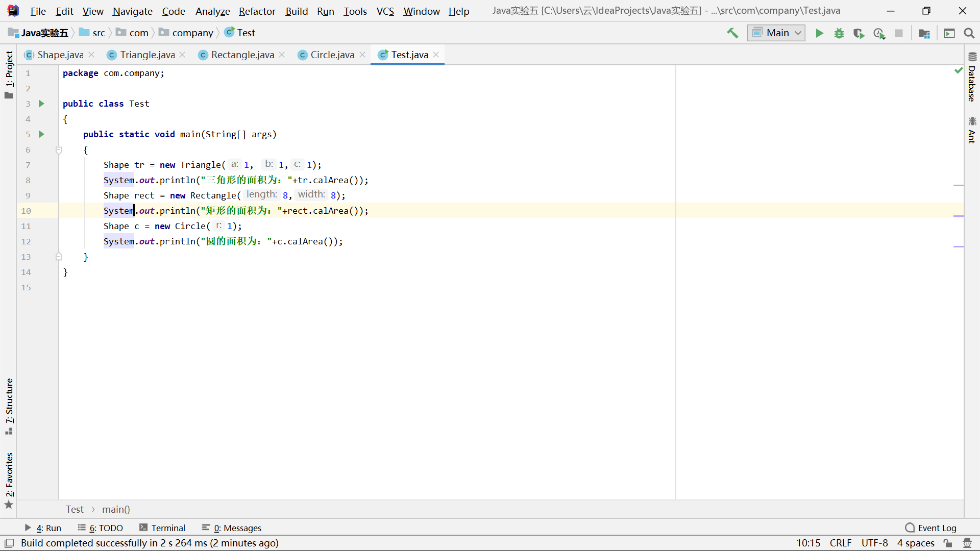The image size is (980, 551).
Task: Click the layout window icon in toolbar
Action: click(x=949, y=33)
